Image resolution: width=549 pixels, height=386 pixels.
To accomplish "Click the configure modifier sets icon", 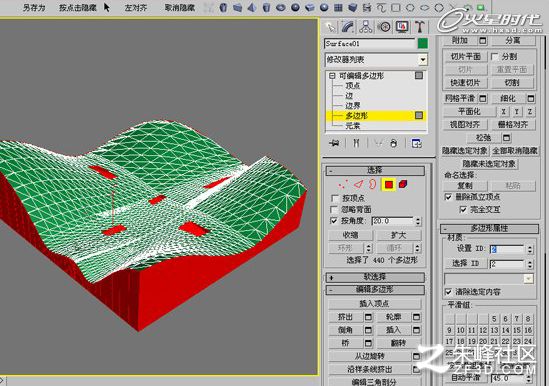I will pyautogui.click(x=416, y=143).
